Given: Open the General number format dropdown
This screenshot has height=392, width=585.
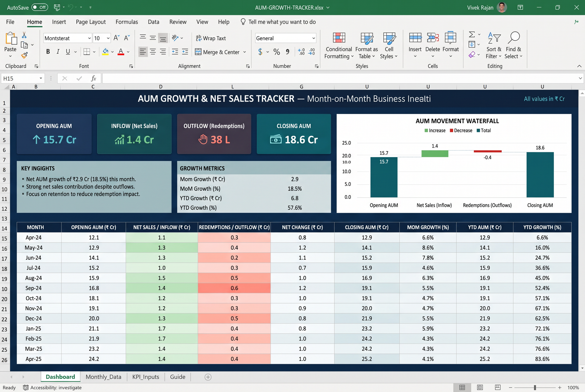Looking at the screenshot, I should click(313, 38).
